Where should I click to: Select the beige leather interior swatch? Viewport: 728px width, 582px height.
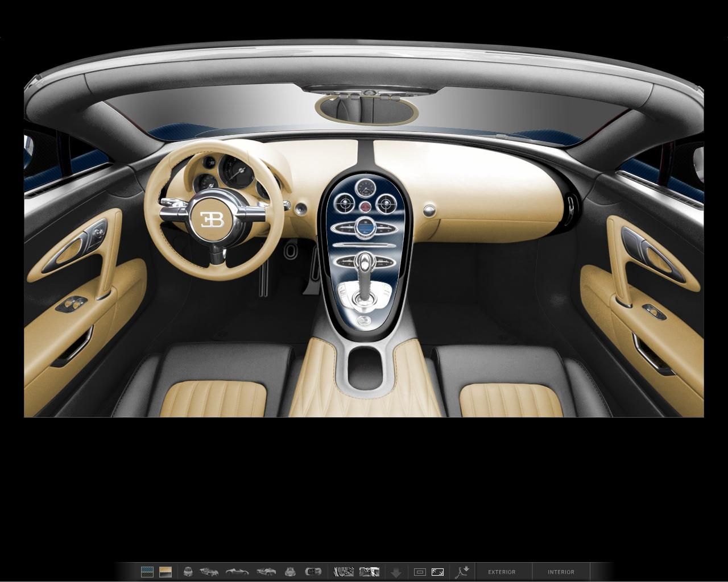(166, 572)
